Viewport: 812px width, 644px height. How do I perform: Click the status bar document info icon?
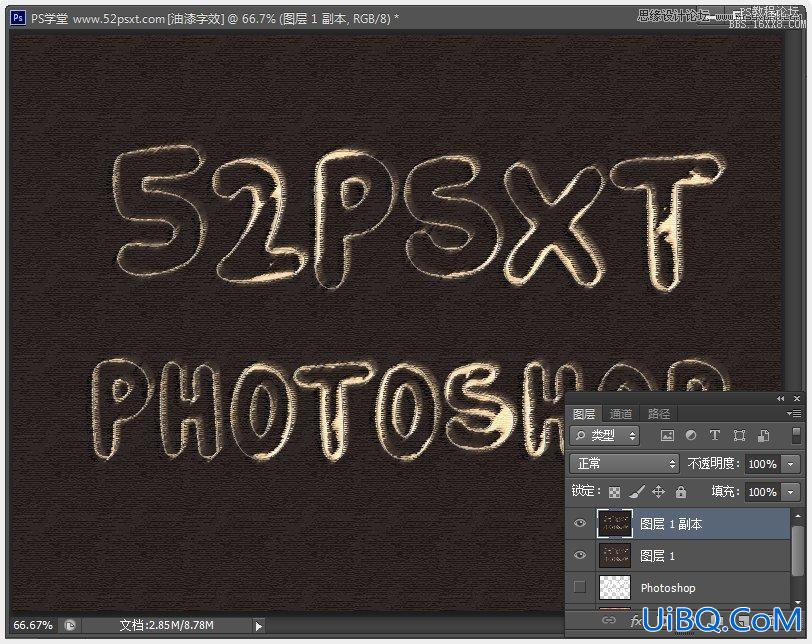pyautogui.click(x=70, y=625)
